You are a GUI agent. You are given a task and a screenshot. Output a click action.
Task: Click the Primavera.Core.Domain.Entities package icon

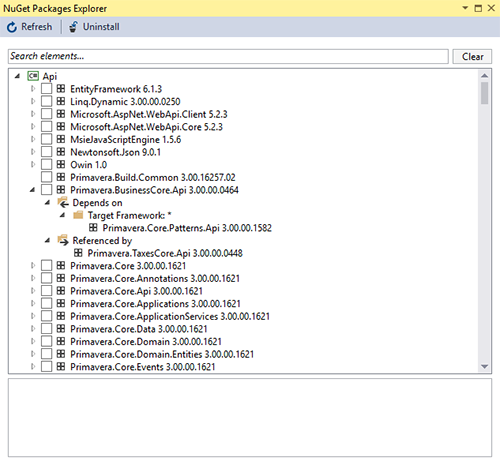click(x=61, y=354)
